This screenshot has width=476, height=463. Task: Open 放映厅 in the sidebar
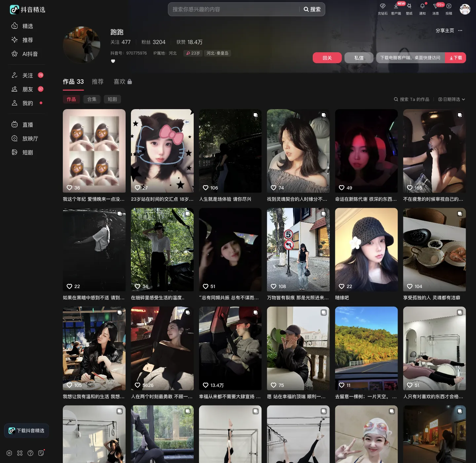coord(25,139)
